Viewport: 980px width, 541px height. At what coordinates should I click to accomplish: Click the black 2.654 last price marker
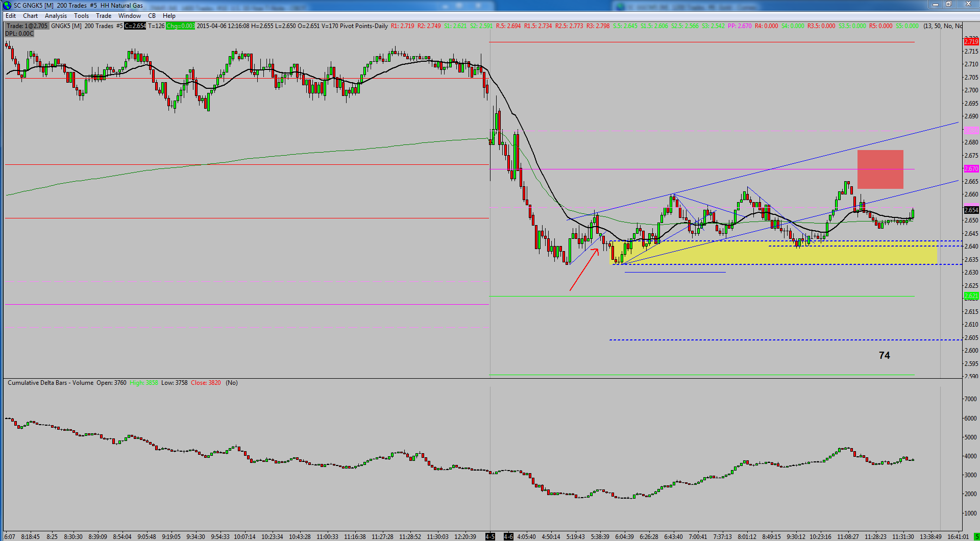click(971, 210)
